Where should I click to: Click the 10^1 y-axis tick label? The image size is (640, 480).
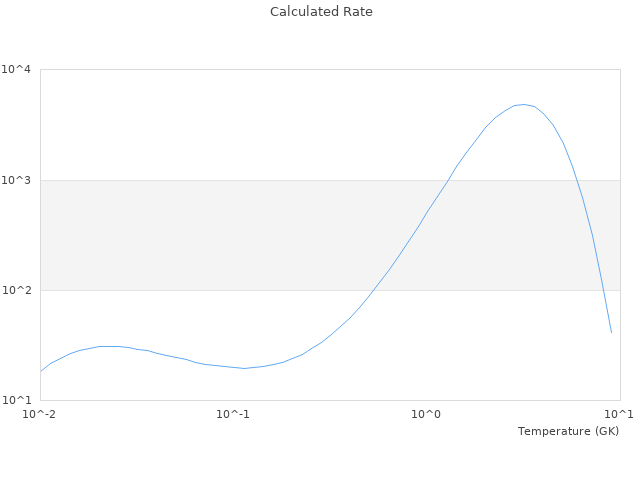click(16, 401)
